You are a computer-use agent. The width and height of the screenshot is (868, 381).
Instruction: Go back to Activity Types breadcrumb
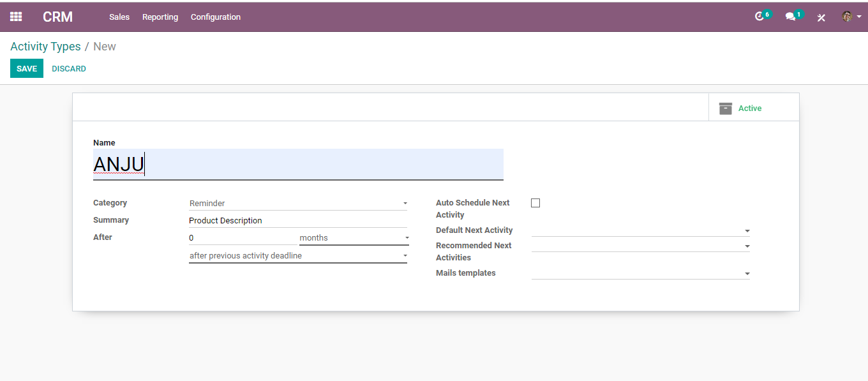(45, 47)
